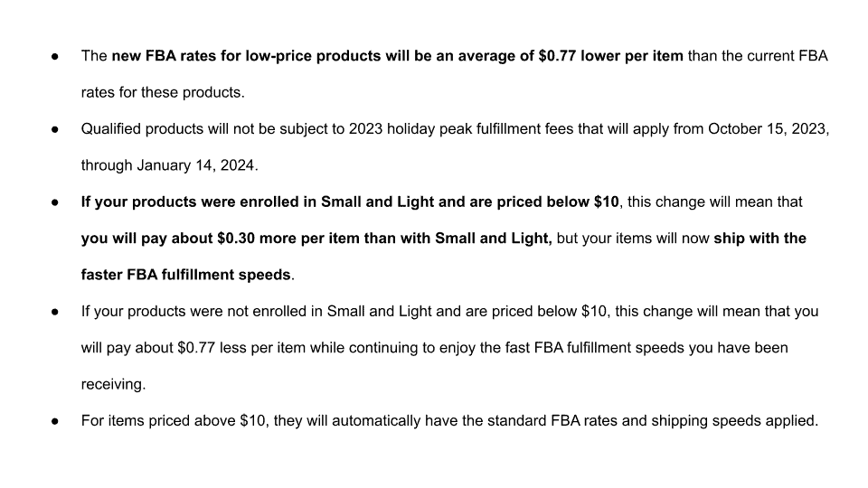
Task: Click the word "receiving."
Action: pyautogui.click(x=114, y=385)
